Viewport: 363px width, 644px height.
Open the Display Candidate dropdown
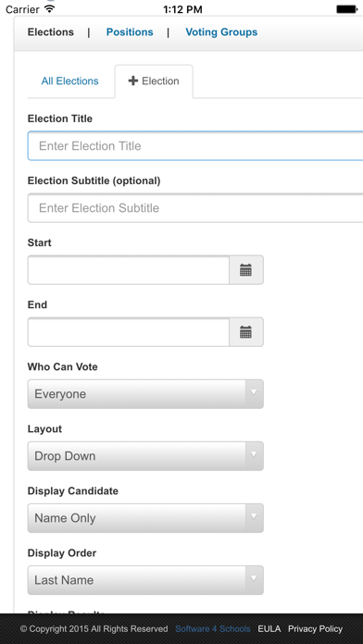[x=145, y=518]
